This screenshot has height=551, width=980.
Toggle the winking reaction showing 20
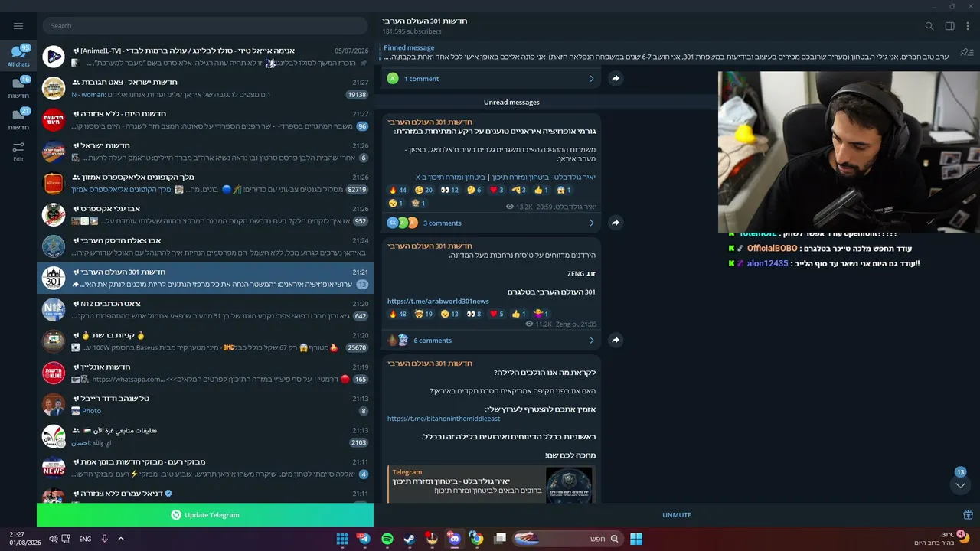(424, 190)
